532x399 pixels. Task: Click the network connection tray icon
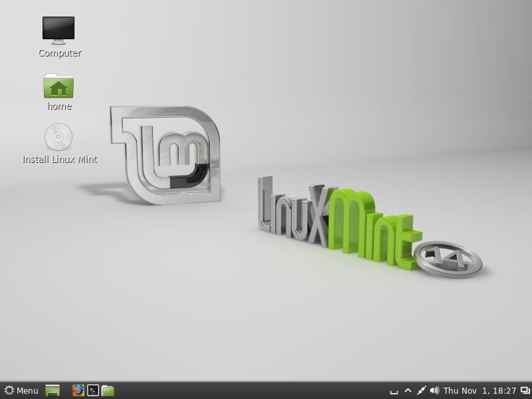pos(421,391)
